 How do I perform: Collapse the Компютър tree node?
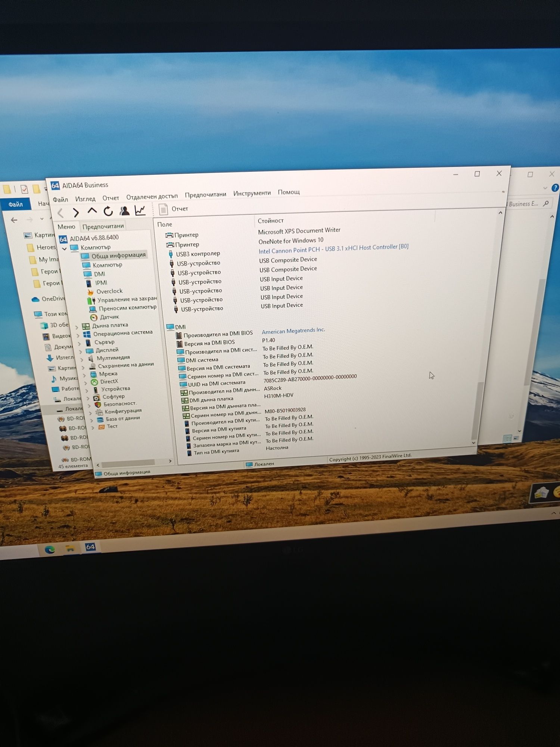[64, 249]
